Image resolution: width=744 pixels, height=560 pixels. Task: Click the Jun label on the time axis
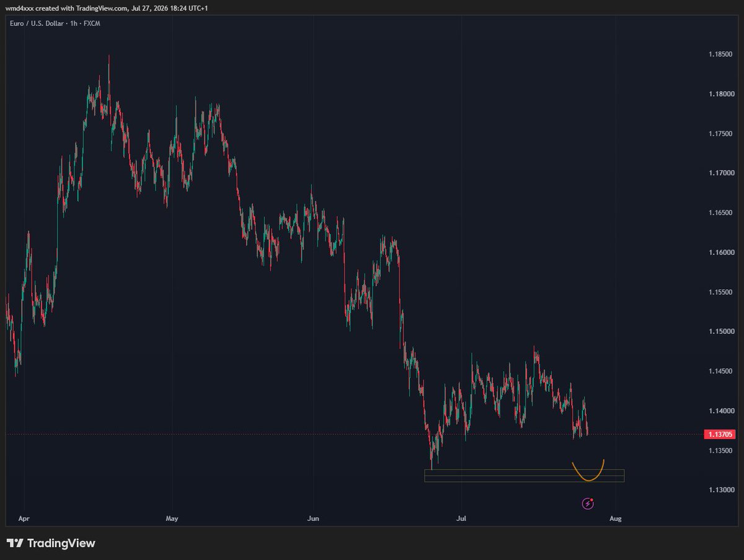(x=313, y=518)
